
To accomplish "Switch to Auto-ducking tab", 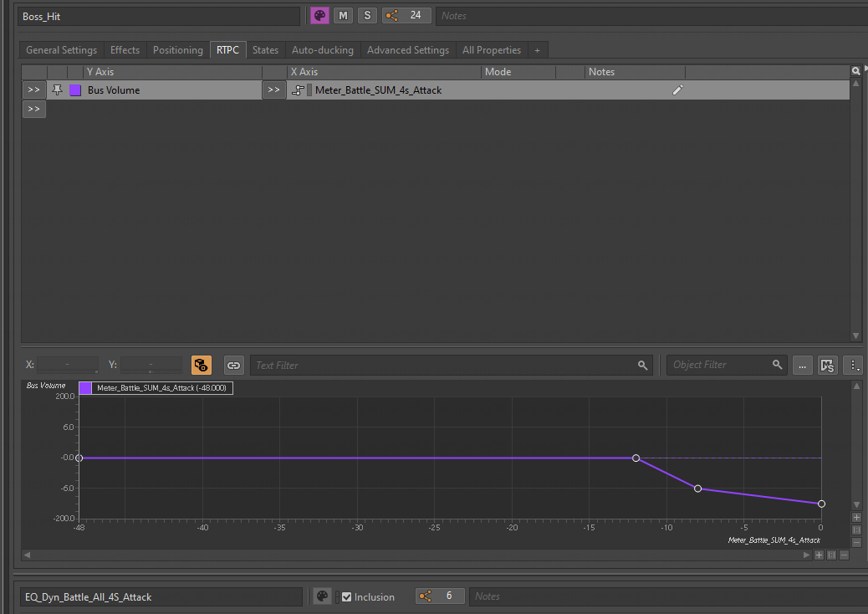I will click(323, 50).
